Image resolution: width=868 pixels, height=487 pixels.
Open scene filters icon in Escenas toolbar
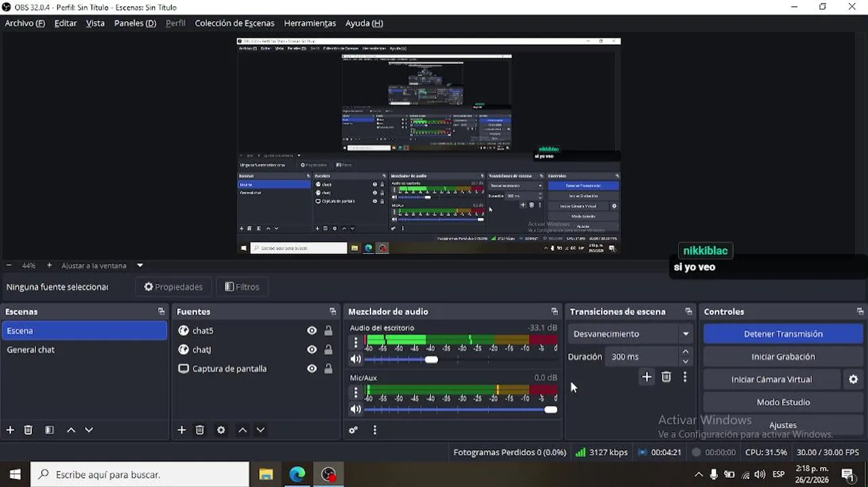click(x=49, y=430)
